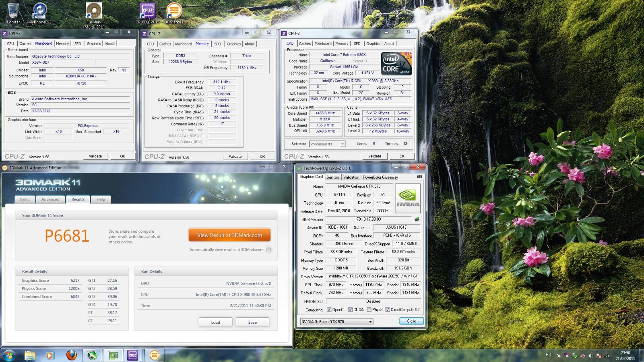Open Windows Media Player from the taskbar
The image size is (644, 362).
pos(50,355)
